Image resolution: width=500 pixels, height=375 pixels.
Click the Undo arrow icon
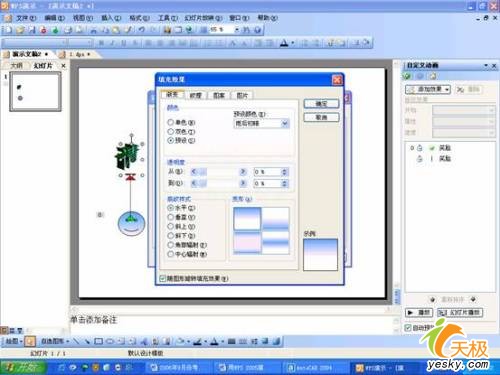click(142, 30)
